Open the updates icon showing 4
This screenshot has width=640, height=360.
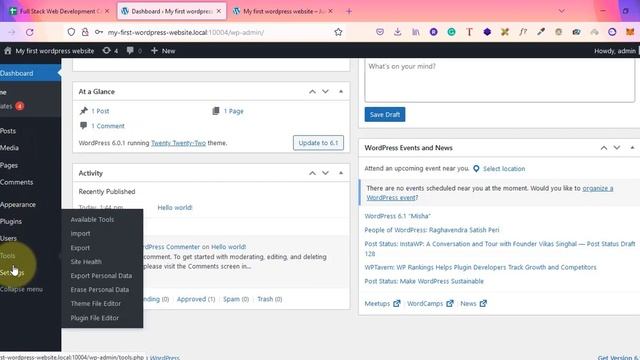(x=110, y=51)
